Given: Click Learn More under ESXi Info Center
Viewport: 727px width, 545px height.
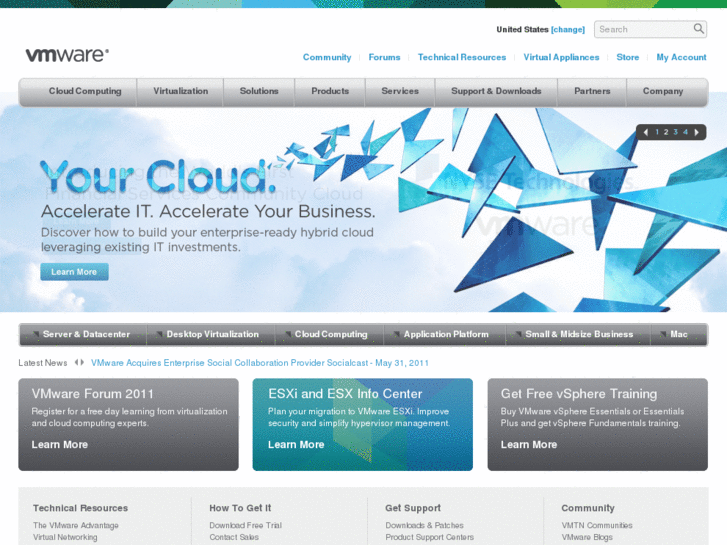Looking at the screenshot, I should coord(296,444).
